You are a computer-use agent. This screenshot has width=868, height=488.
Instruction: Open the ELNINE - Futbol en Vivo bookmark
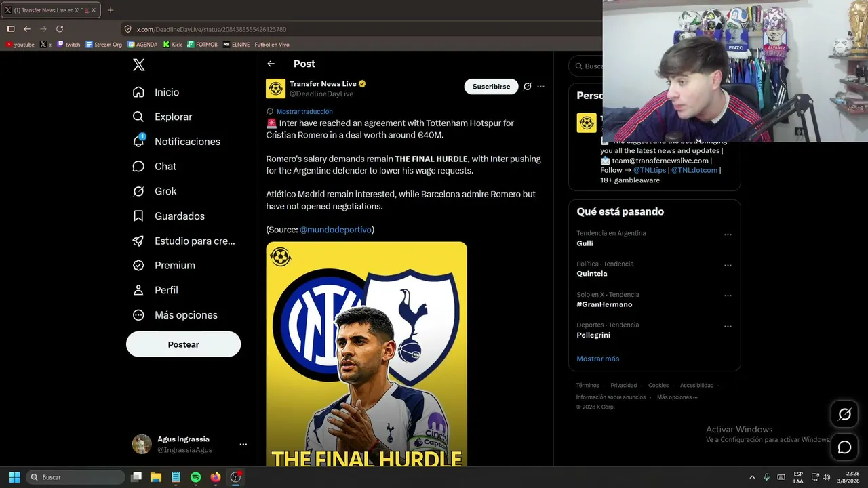[256, 45]
